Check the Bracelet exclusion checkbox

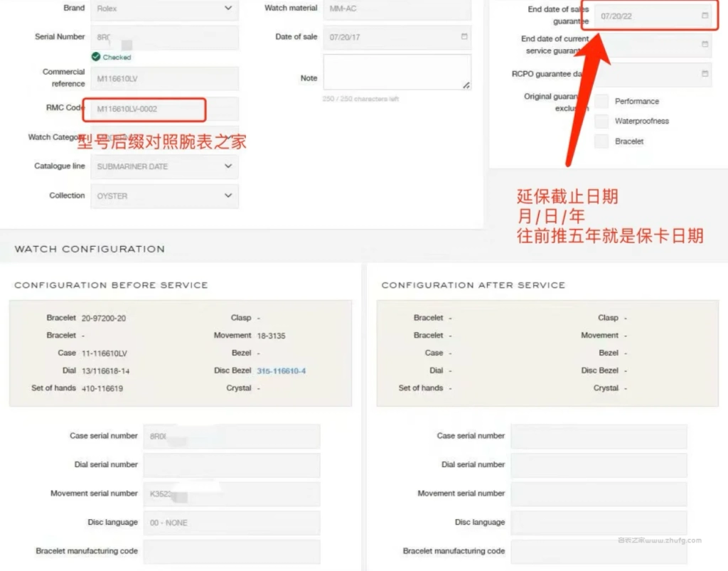coord(601,142)
